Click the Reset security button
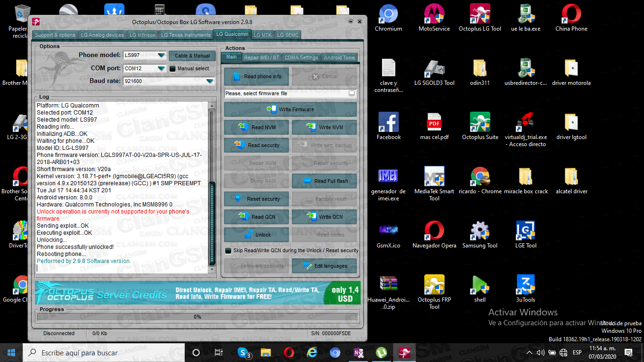This screenshot has height=362, width=644. click(256, 199)
